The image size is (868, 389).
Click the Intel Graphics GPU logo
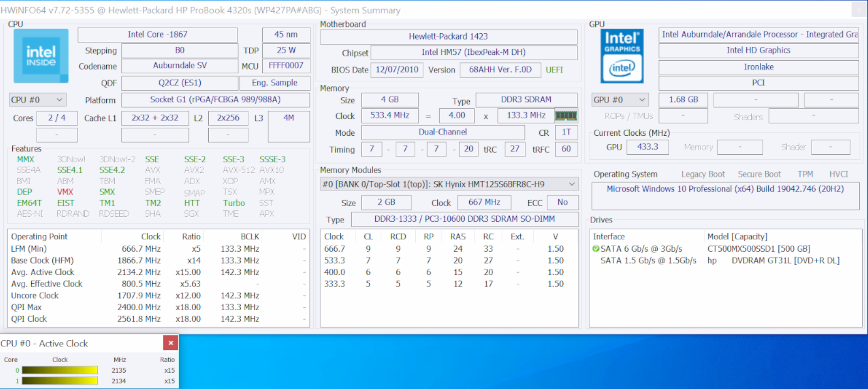click(x=622, y=56)
